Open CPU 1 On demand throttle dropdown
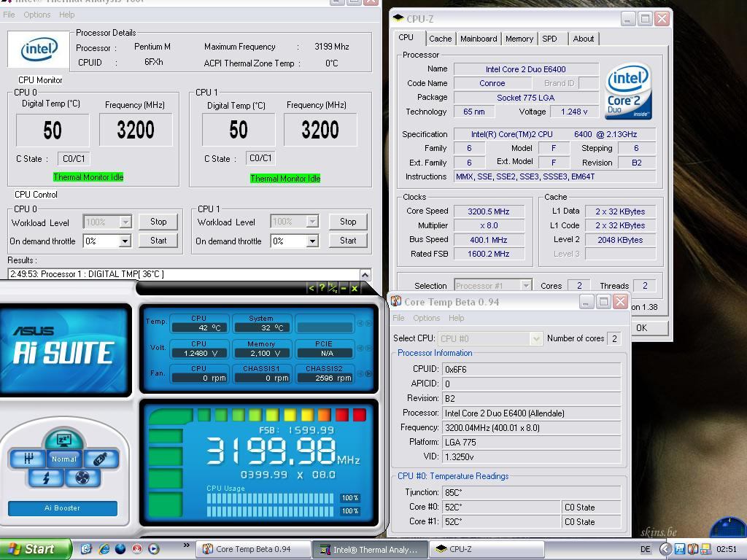This screenshot has width=747, height=560. tap(312, 241)
